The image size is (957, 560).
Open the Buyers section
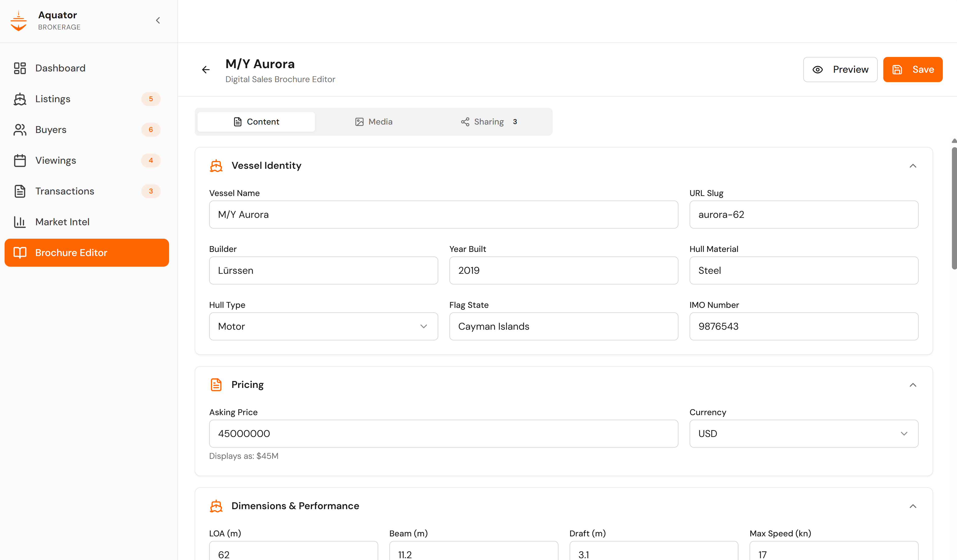click(51, 129)
